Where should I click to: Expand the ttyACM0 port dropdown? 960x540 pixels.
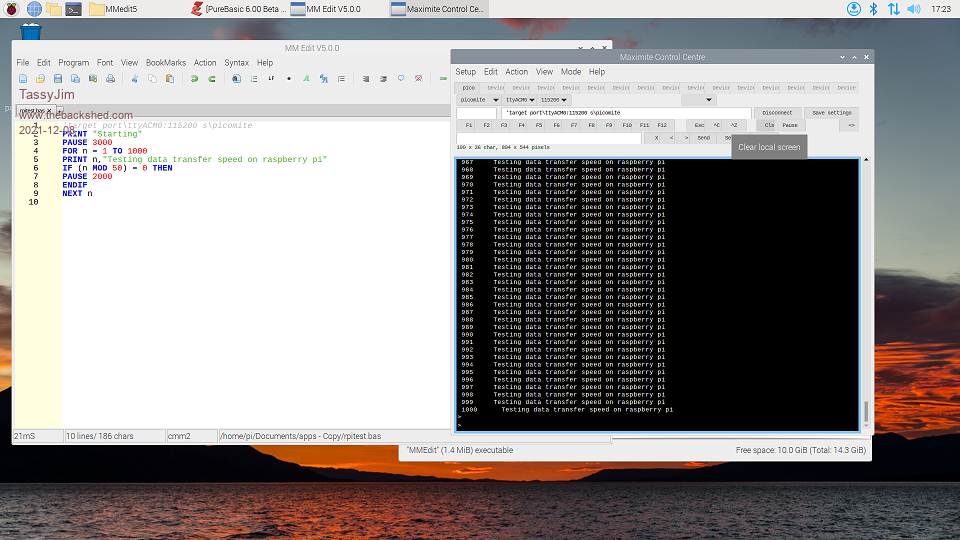tap(520, 100)
